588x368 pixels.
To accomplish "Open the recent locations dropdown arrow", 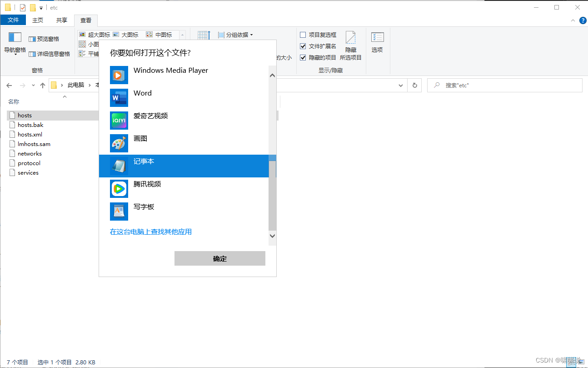I will [x=33, y=86].
